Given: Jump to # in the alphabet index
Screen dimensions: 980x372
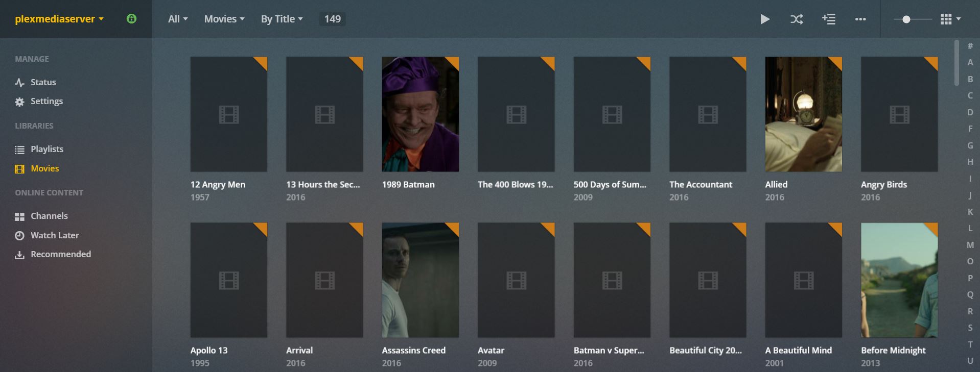Looking at the screenshot, I should point(970,46).
